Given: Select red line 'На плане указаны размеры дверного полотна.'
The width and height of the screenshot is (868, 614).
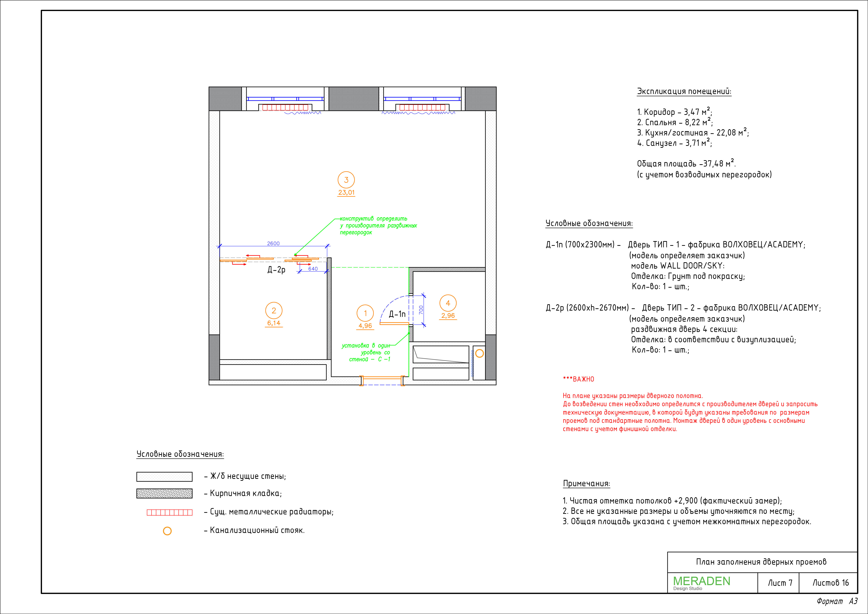Looking at the screenshot, I should [x=633, y=396].
